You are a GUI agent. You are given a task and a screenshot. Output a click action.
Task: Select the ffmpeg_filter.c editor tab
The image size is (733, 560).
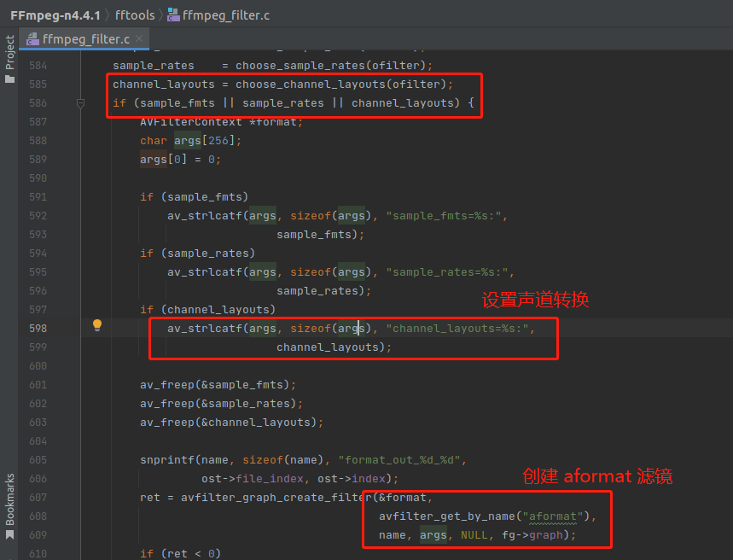pyautogui.click(x=85, y=39)
